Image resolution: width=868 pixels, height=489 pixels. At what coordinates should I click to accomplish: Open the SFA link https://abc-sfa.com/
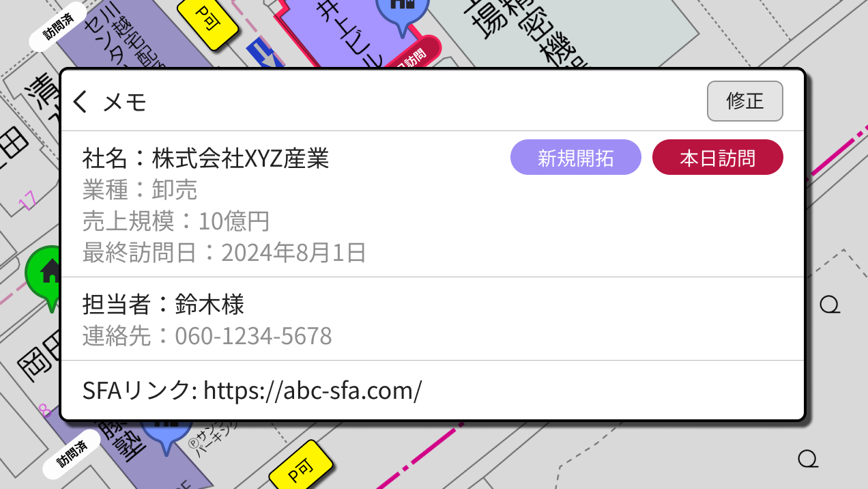click(313, 390)
